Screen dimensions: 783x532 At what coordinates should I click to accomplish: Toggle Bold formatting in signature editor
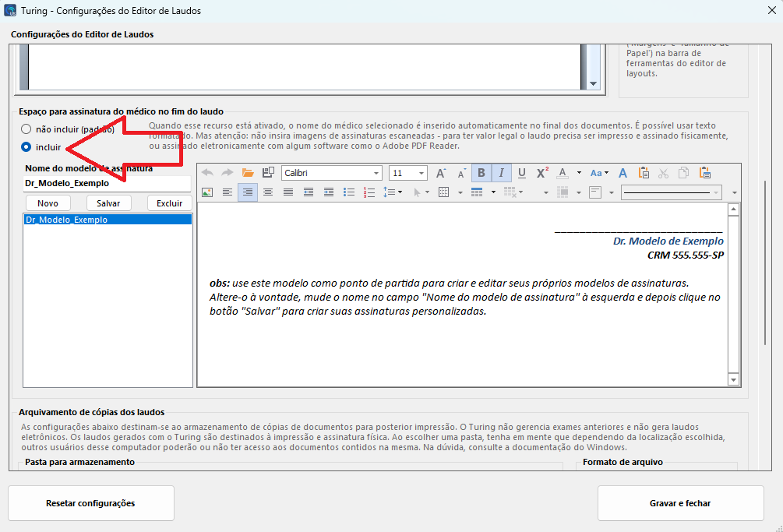[481, 173]
